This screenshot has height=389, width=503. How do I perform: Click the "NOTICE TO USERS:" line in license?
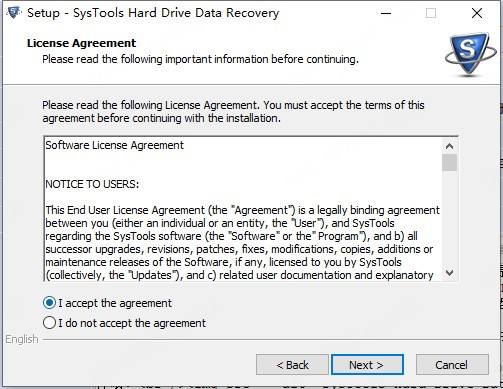pos(92,184)
